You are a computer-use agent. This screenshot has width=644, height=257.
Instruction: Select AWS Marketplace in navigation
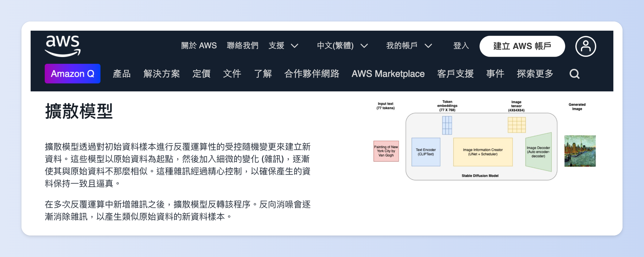(x=388, y=74)
